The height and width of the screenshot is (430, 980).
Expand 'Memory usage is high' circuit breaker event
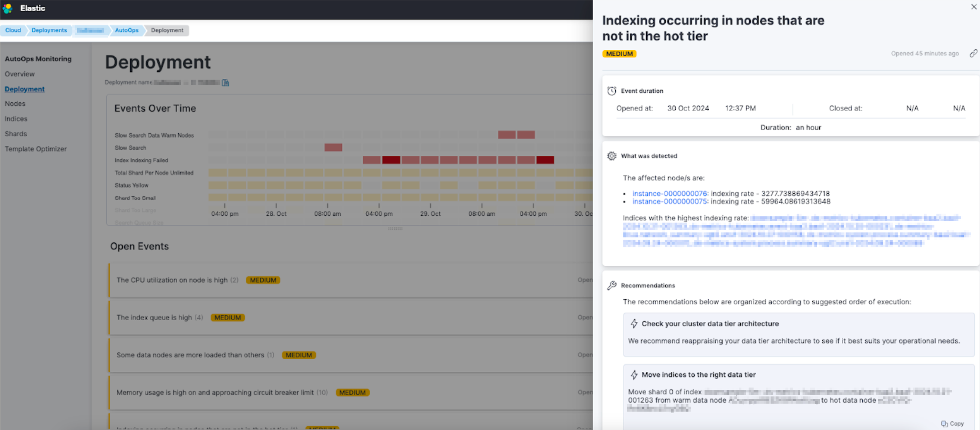[215, 392]
